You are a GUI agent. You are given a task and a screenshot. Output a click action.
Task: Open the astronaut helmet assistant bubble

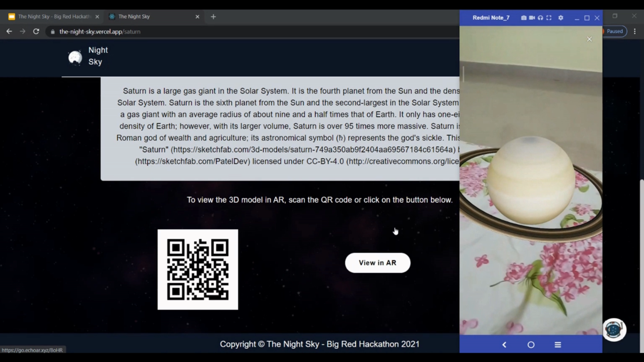(614, 330)
